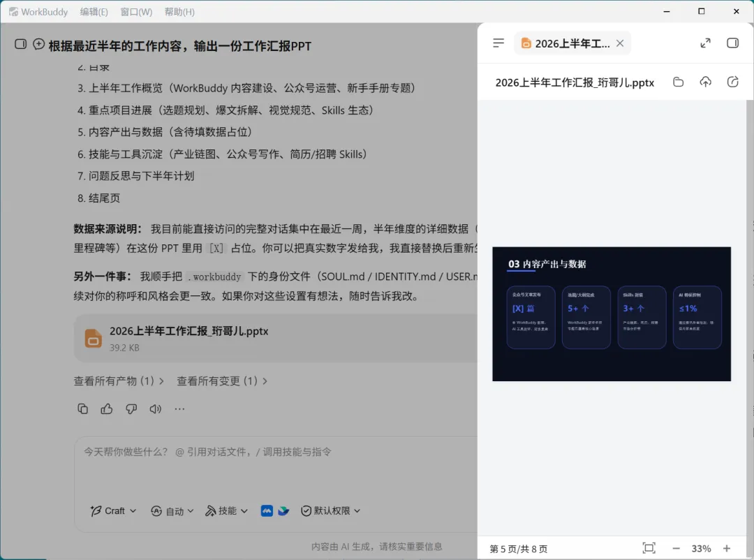Click the teal bird connector icon
The image size is (754, 560).
coord(283,511)
